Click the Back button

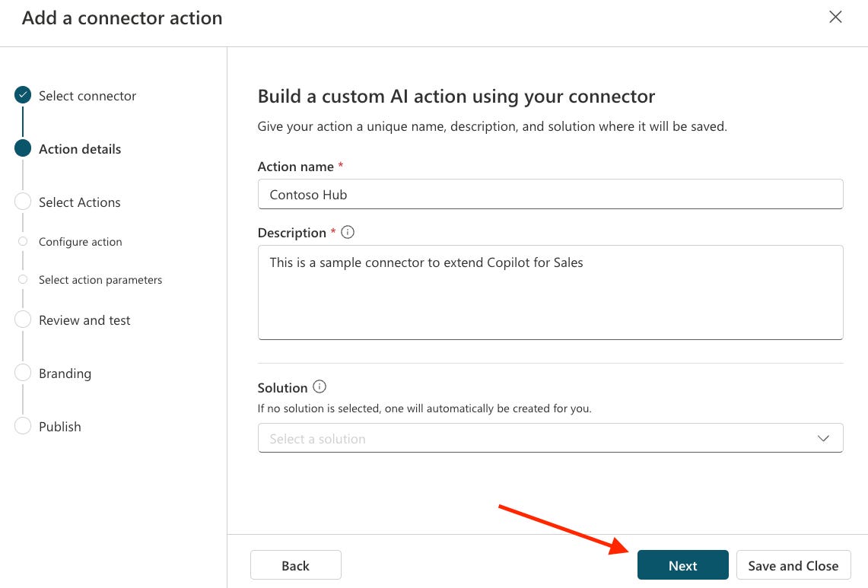(x=296, y=564)
